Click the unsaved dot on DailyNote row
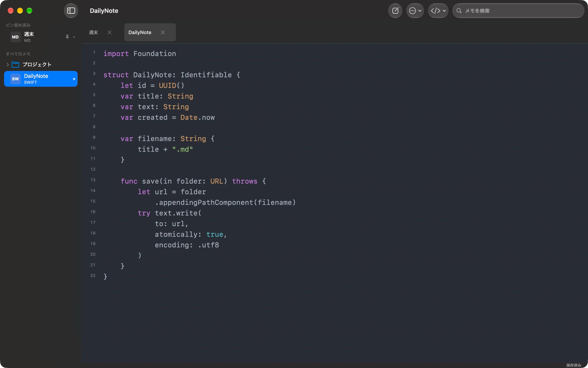 74,79
